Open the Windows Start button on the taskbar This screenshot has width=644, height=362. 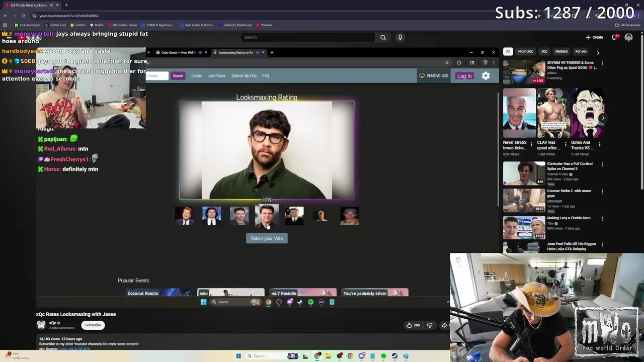pos(238,356)
